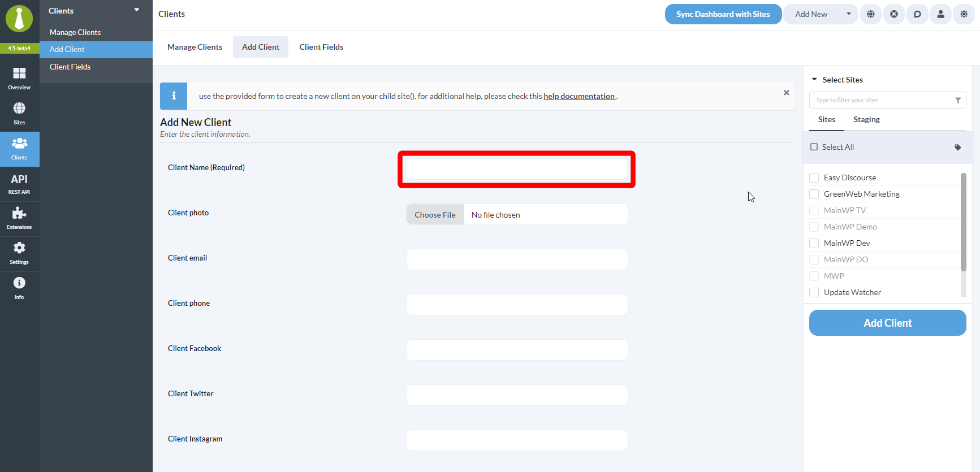Image resolution: width=980 pixels, height=472 pixels.
Task: Check the GreenWeb Marketing site
Action: (x=814, y=194)
